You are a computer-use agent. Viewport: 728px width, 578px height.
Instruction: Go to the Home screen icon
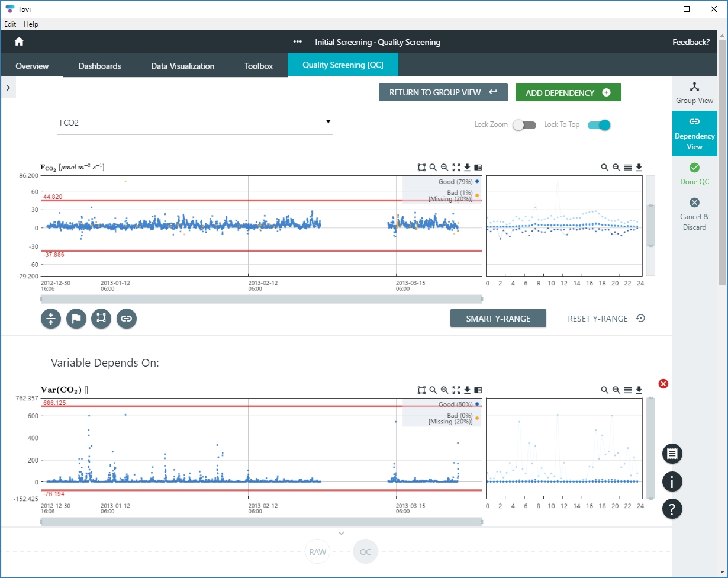pyautogui.click(x=19, y=42)
